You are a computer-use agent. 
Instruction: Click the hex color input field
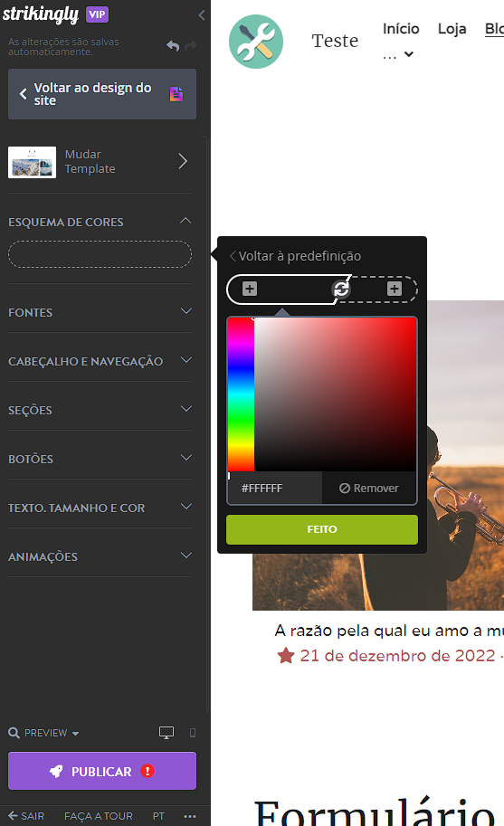275,489
